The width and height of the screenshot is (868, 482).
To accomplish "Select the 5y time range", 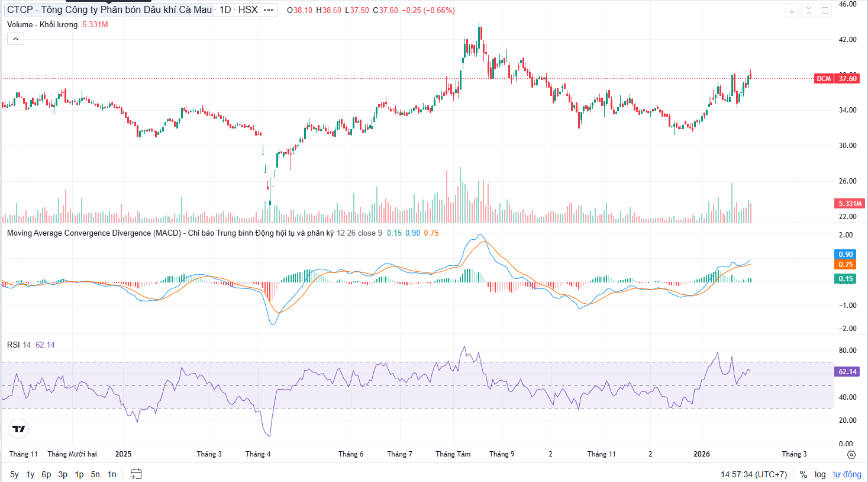I will click(x=14, y=474).
